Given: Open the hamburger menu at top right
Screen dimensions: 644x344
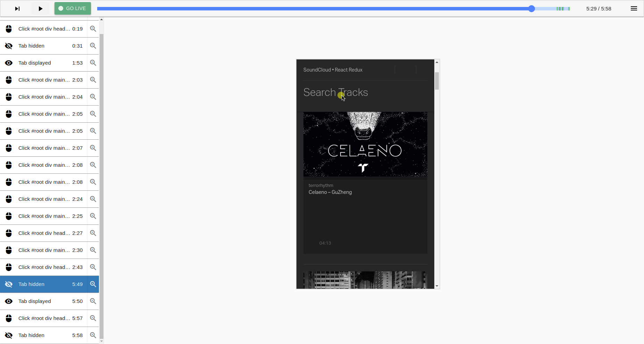Looking at the screenshot, I should (634, 9).
